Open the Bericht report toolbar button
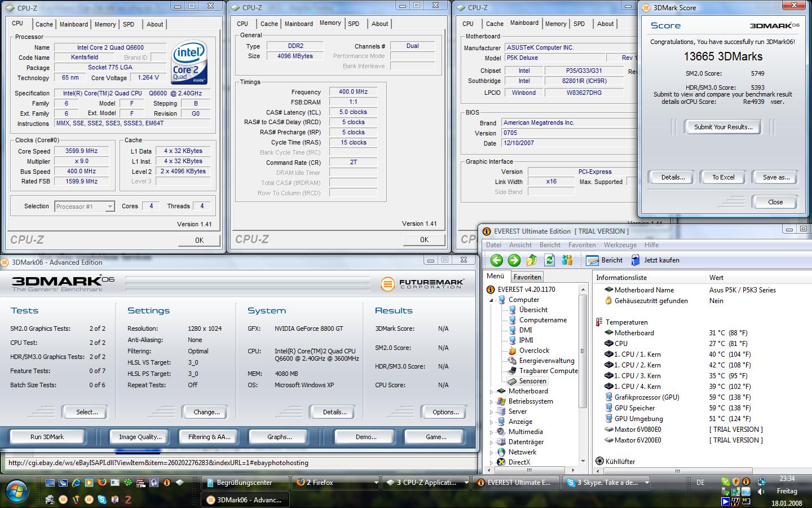Viewport: 812px width, 508px height. [604, 260]
